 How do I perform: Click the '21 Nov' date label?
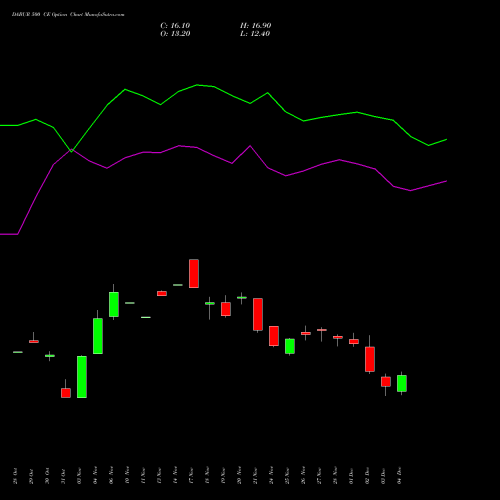point(255,475)
